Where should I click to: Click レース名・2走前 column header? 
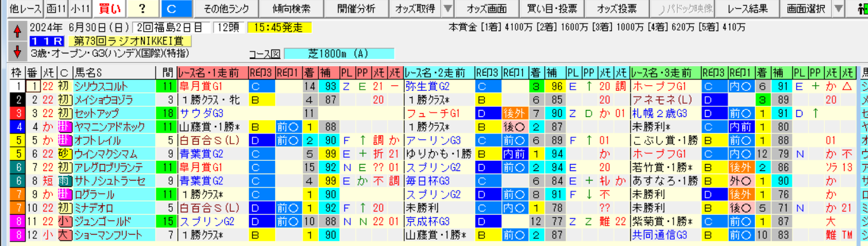pyautogui.click(x=439, y=72)
